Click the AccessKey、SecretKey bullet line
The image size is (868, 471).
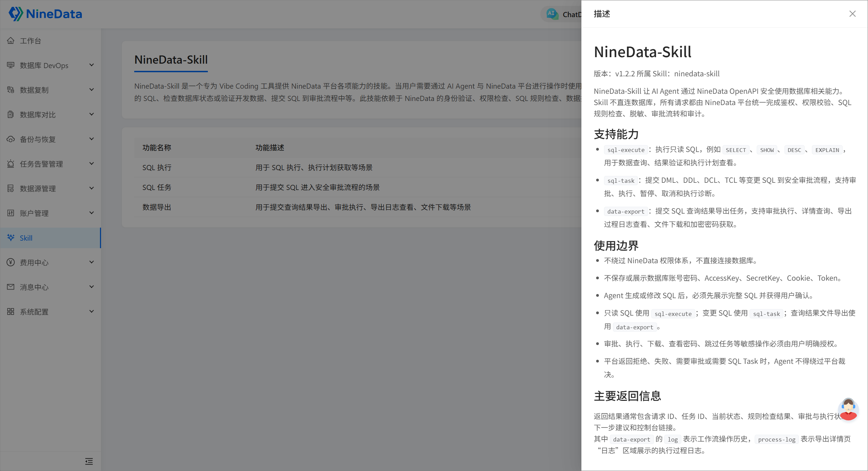tap(723, 278)
